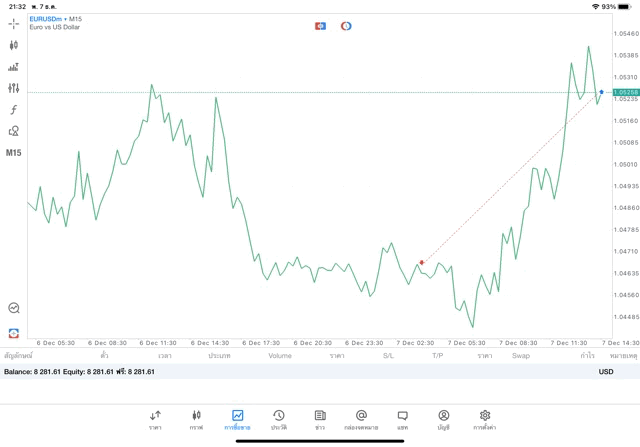
Task: Open the ข่าว news tab
Action: click(320, 420)
